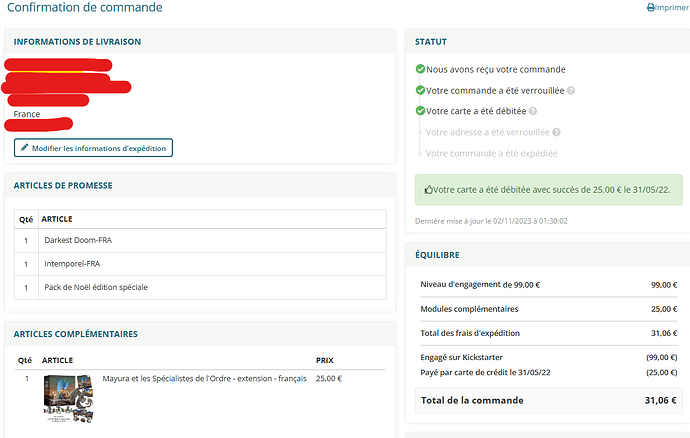The image size is (690, 438).
Task: Click green checkmark next to 'Nous avons reçu votre commande'
Action: coord(420,69)
